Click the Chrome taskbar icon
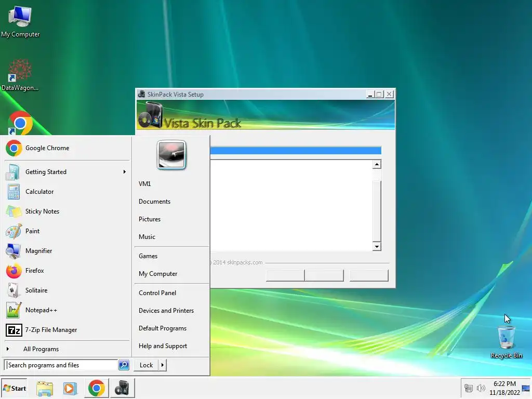The width and height of the screenshot is (532, 399). (96, 388)
